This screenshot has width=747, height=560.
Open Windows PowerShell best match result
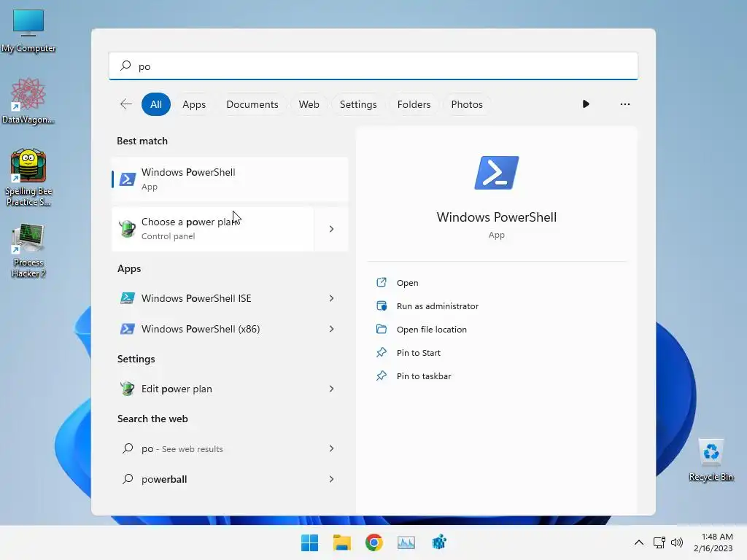[230, 179]
